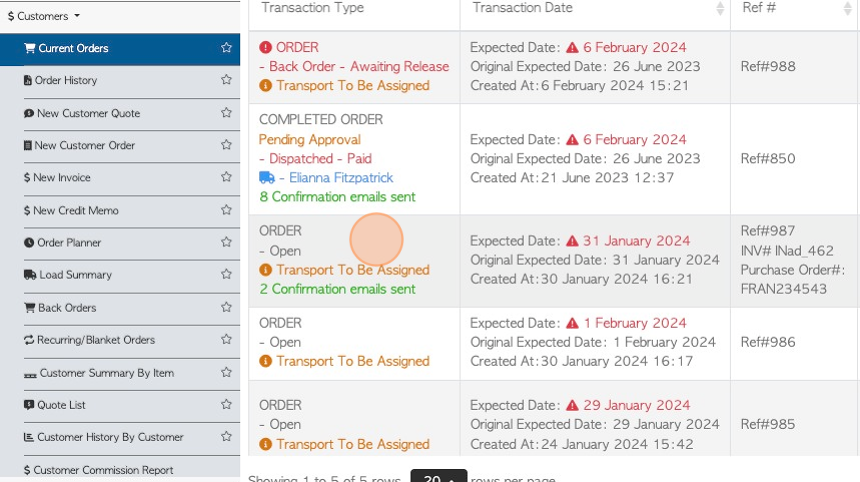The width and height of the screenshot is (860, 482).
Task: Click the star beside Load Summary
Action: pyautogui.click(x=226, y=274)
